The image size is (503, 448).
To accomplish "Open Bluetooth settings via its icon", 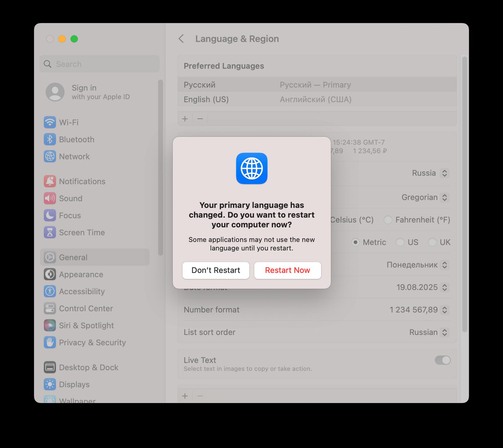I will pyautogui.click(x=50, y=139).
